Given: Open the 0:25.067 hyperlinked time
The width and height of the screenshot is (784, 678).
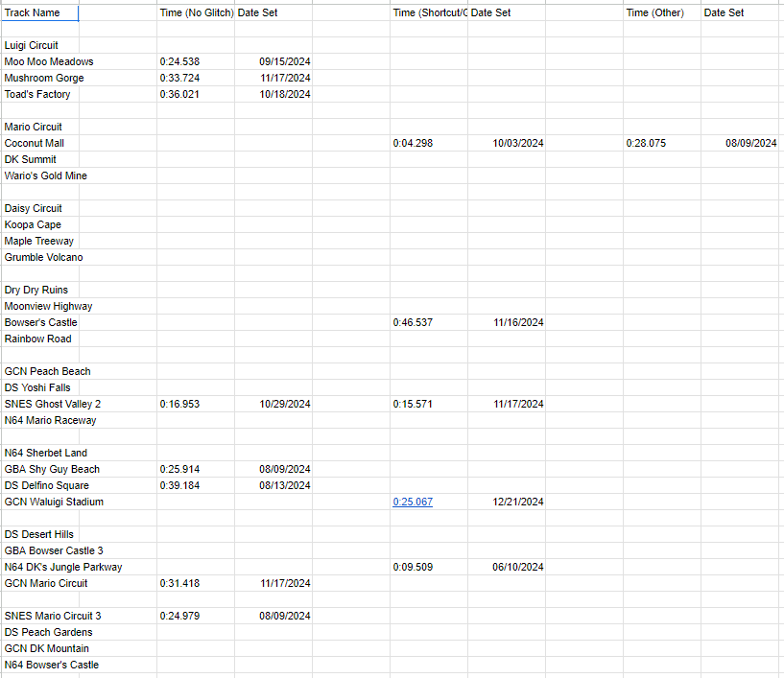Looking at the screenshot, I should 413,502.
